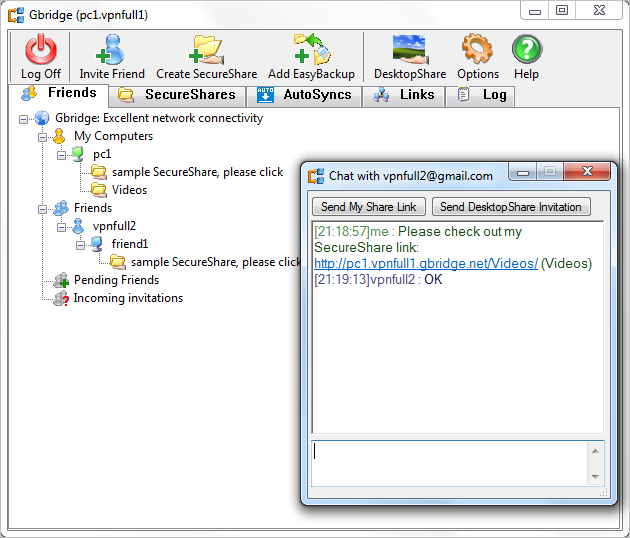This screenshot has width=630, height=538.
Task: Select 'Incoming invitations' in the tree
Action: click(128, 298)
